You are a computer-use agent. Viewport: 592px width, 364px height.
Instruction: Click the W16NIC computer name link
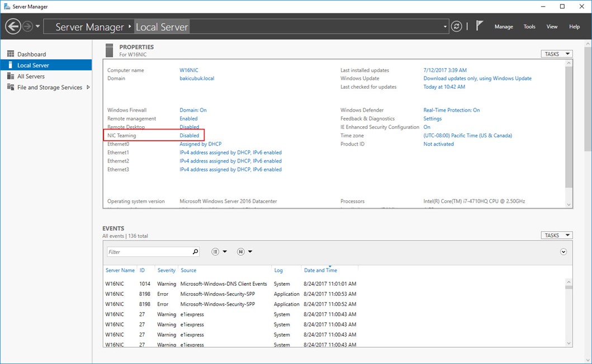189,70
